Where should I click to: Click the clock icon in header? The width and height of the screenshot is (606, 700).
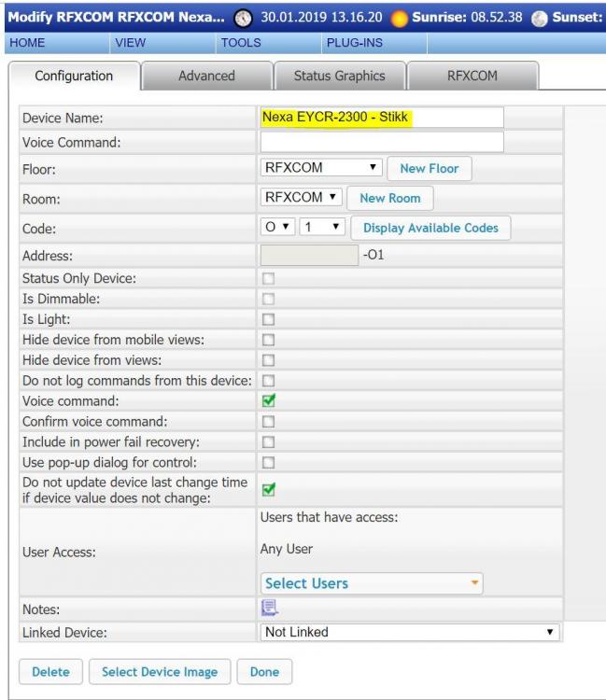[243, 17]
